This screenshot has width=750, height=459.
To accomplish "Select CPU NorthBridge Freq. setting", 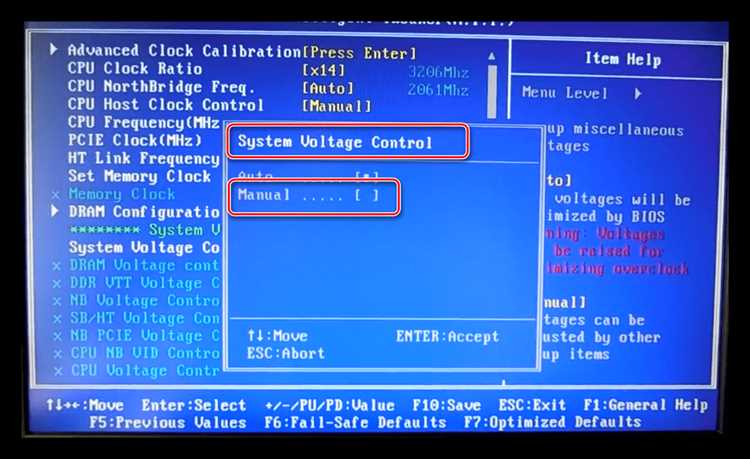I will click(x=161, y=87).
